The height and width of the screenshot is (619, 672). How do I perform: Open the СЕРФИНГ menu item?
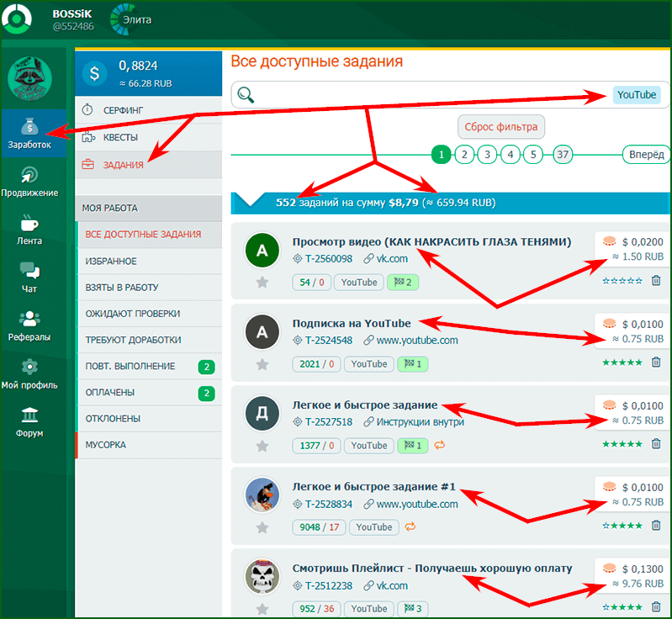coord(149,110)
